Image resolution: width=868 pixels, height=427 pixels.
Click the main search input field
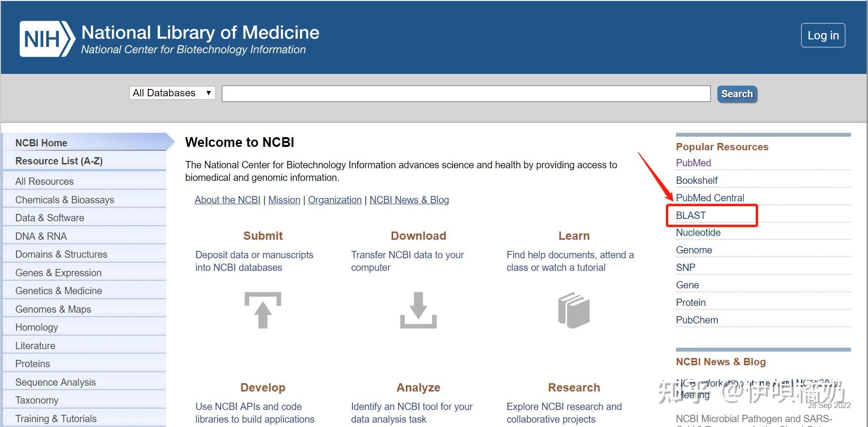[466, 94]
